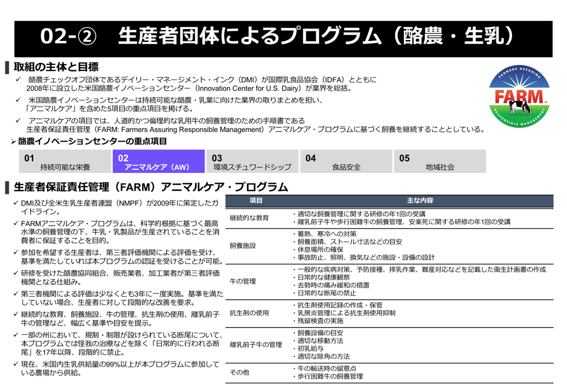Click circled number 2 in title

click(x=87, y=37)
